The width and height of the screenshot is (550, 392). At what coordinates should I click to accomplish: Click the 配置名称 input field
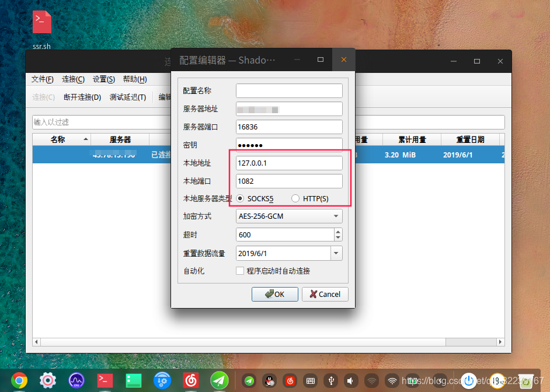(288, 90)
